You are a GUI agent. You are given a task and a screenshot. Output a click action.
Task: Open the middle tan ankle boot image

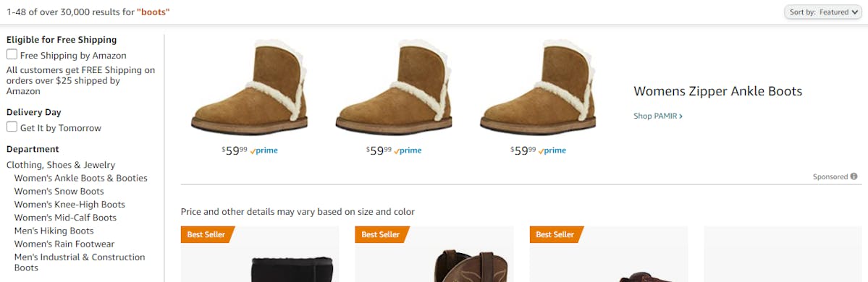(x=394, y=87)
